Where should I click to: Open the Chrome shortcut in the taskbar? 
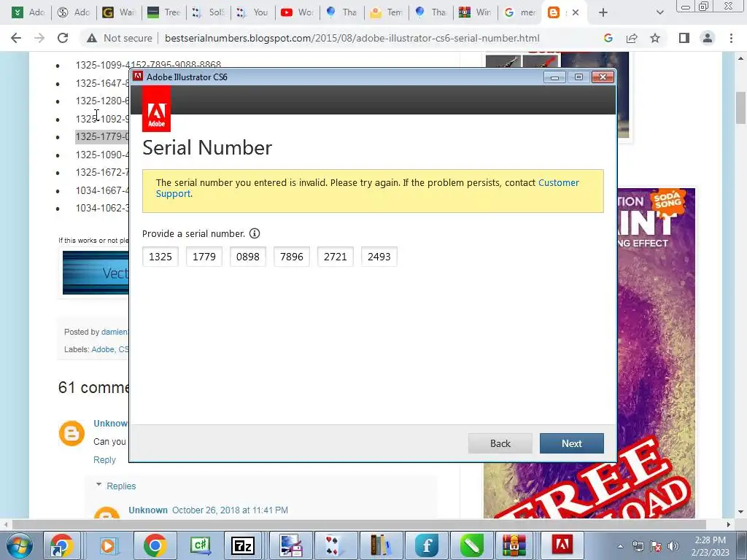pos(62,545)
